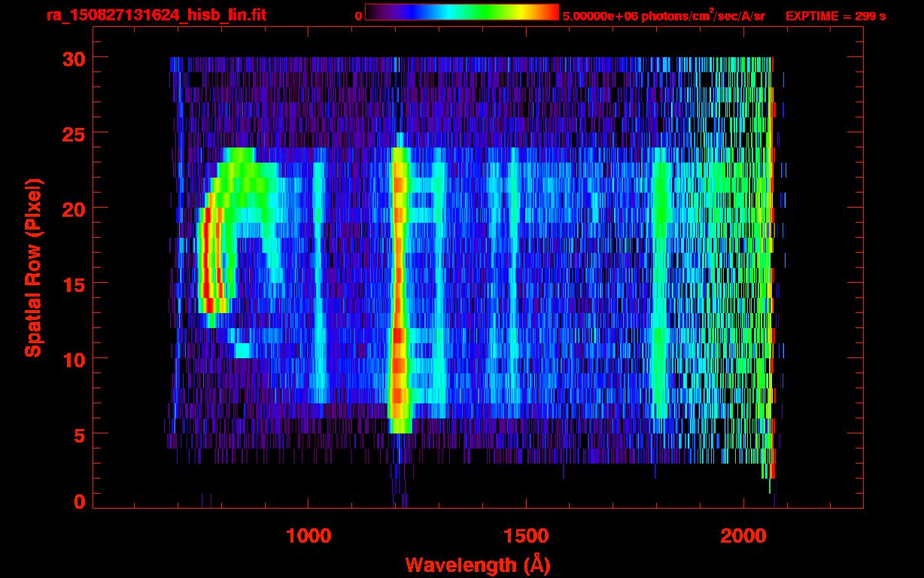The height and width of the screenshot is (578, 924).
Task: Click the 1500 wavelength tick label
Action: [x=525, y=535]
